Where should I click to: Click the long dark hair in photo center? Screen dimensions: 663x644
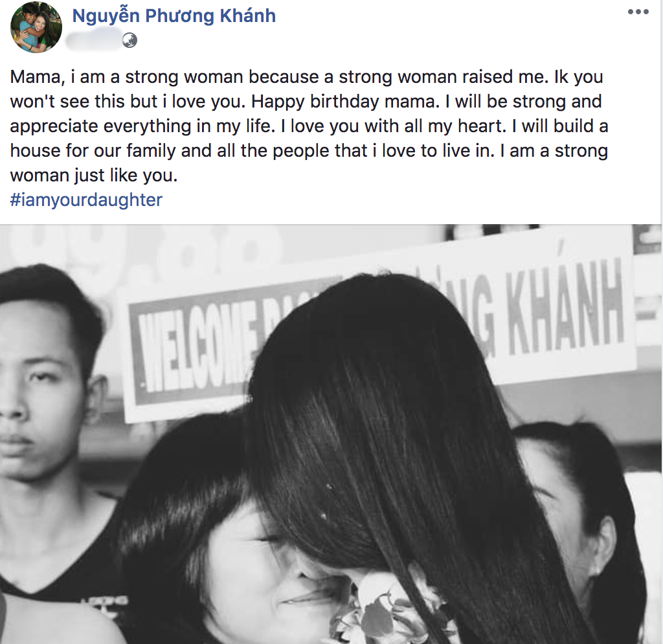401,444
